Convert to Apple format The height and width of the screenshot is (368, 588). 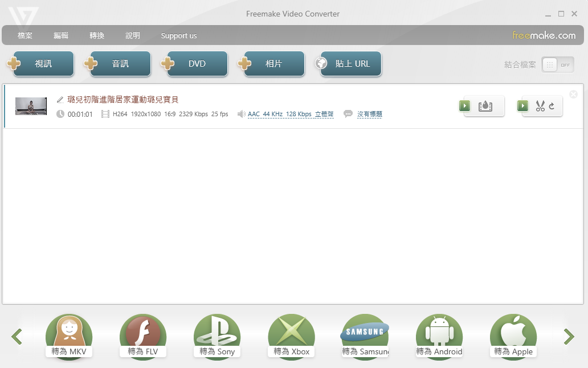[x=513, y=337]
